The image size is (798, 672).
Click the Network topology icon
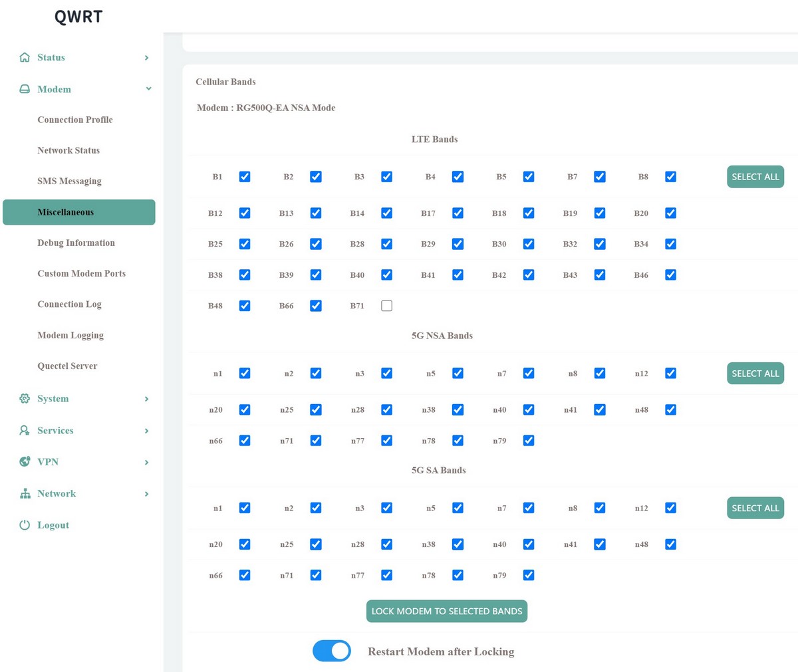[x=25, y=494]
